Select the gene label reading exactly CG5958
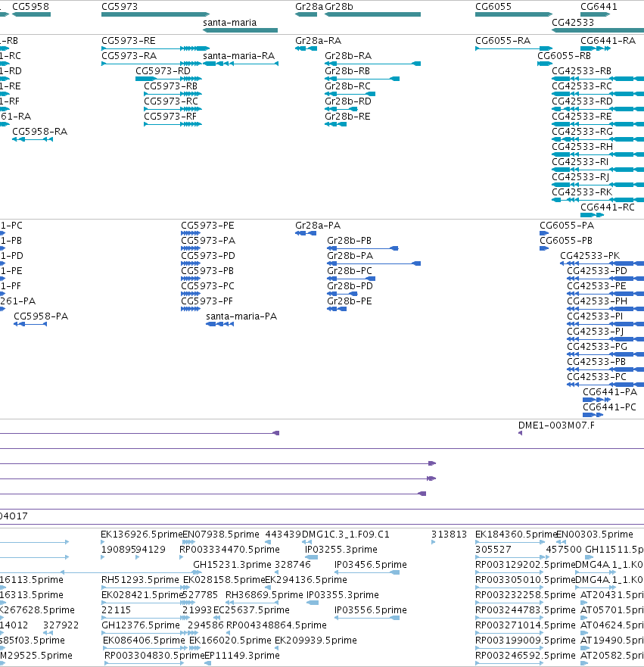644x667 pixels. pos(30,7)
